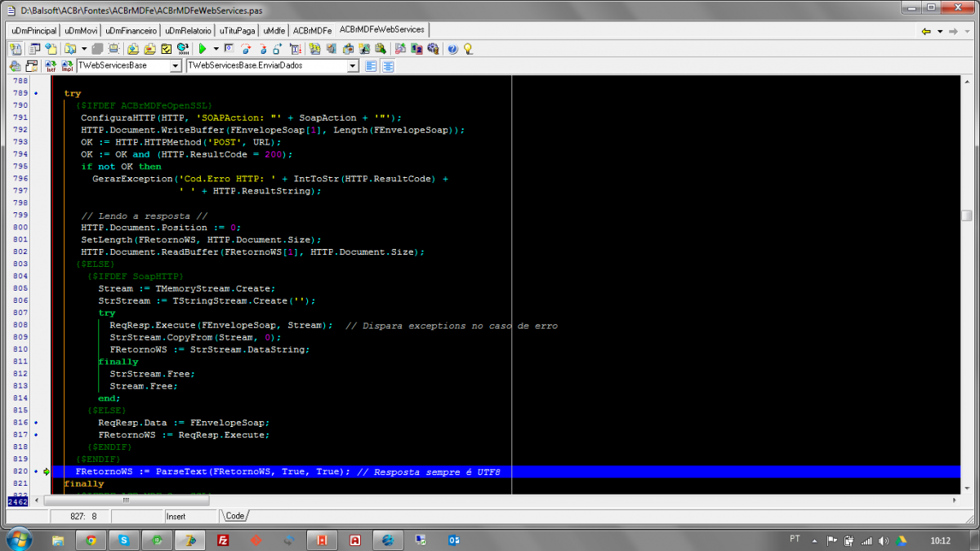Click the vertical scrollbar thumb of code editor
The image size is (980, 551).
pyautogui.click(x=965, y=216)
